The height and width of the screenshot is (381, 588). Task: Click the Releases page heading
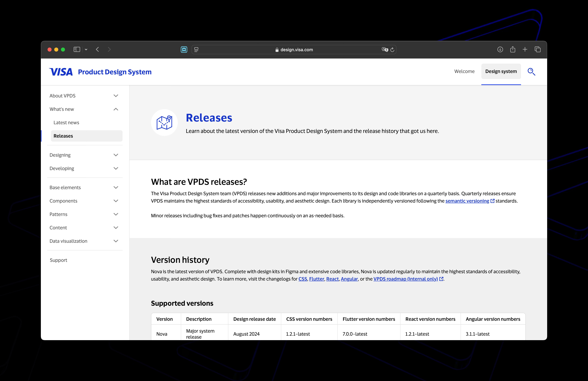pos(209,118)
